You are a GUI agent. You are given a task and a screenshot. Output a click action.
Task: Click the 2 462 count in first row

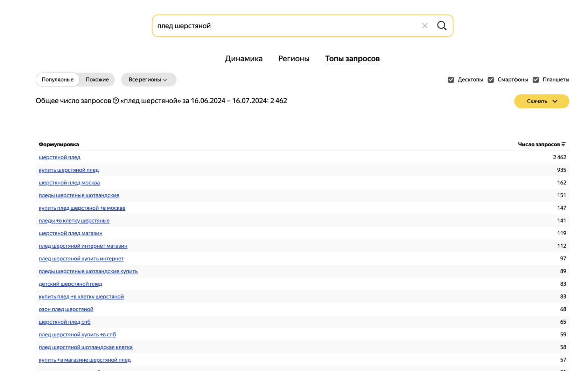(x=559, y=157)
